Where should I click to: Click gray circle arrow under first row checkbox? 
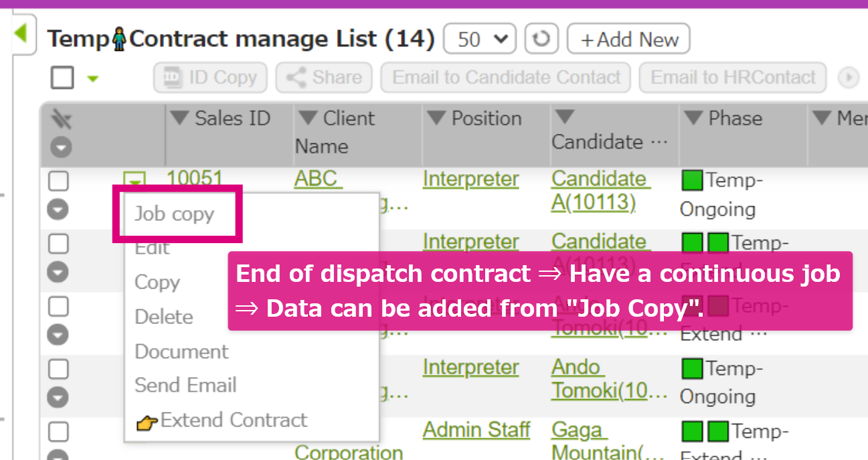coord(59,210)
